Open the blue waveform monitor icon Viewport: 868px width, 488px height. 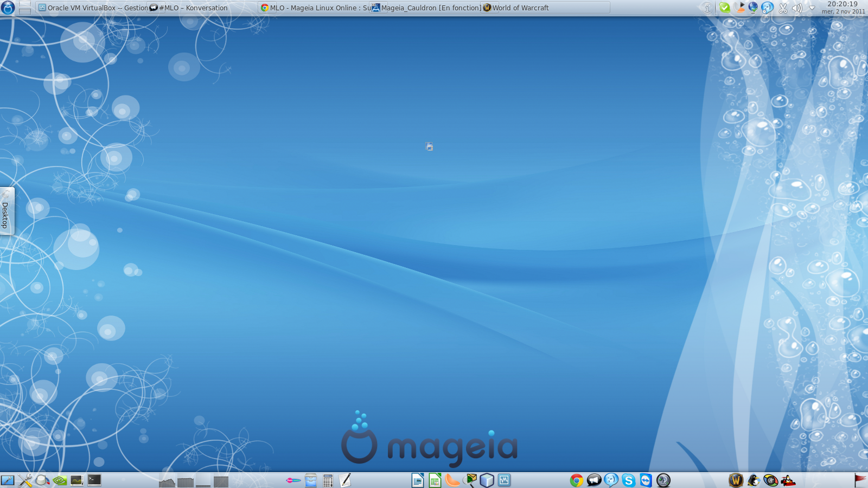tap(505, 480)
